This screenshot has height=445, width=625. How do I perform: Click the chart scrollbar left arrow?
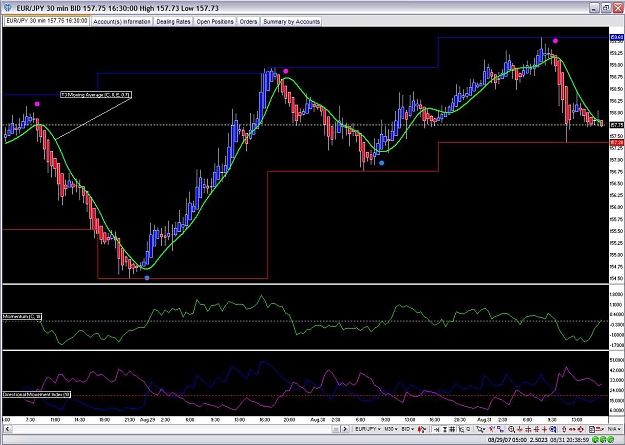tap(7, 429)
